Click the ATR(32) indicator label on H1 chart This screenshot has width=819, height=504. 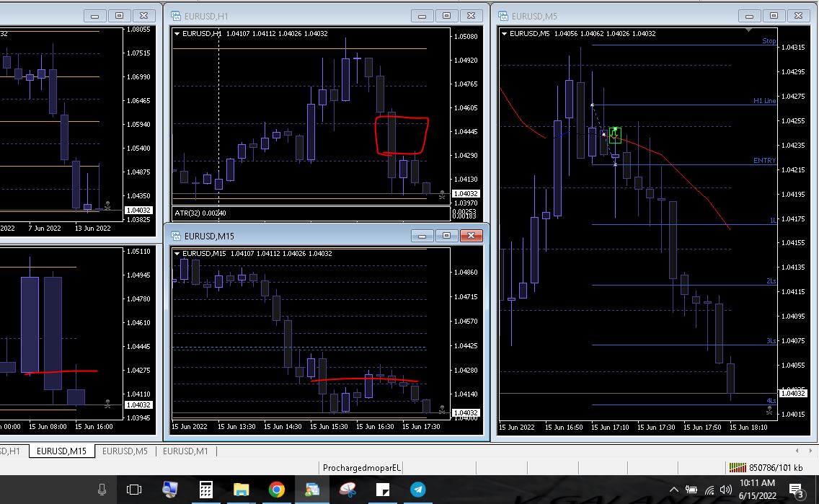pos(200,213)
